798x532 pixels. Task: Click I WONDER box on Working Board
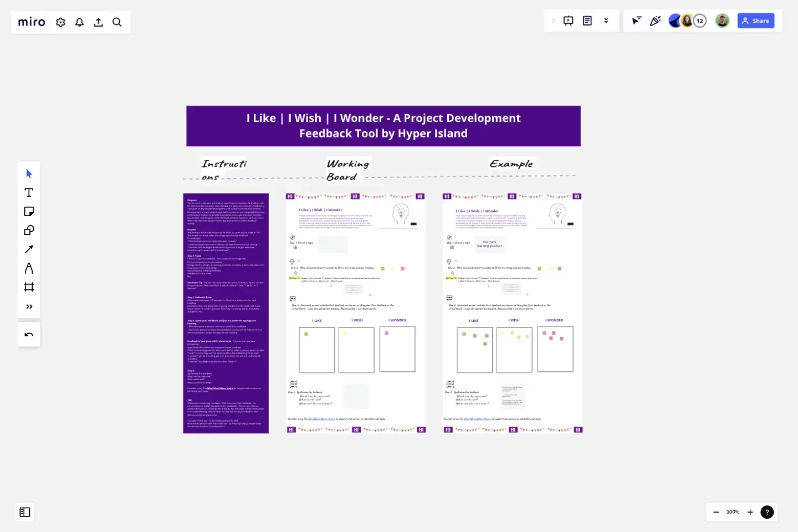tap(397, 349)
